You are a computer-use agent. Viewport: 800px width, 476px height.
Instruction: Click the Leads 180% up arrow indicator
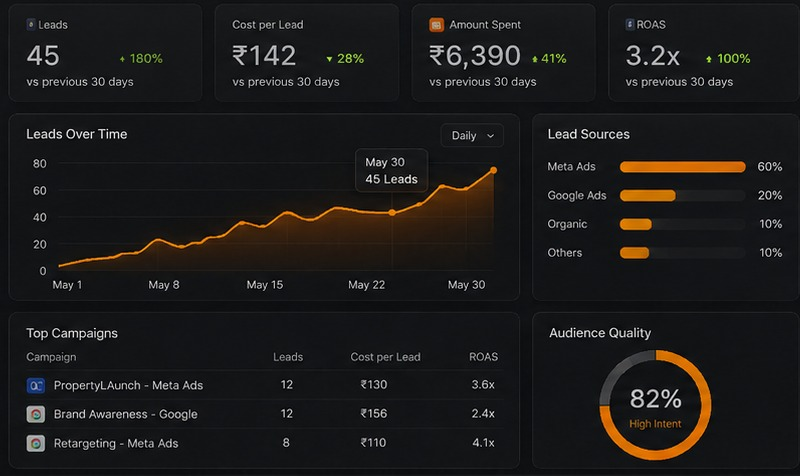coord(122,59)
